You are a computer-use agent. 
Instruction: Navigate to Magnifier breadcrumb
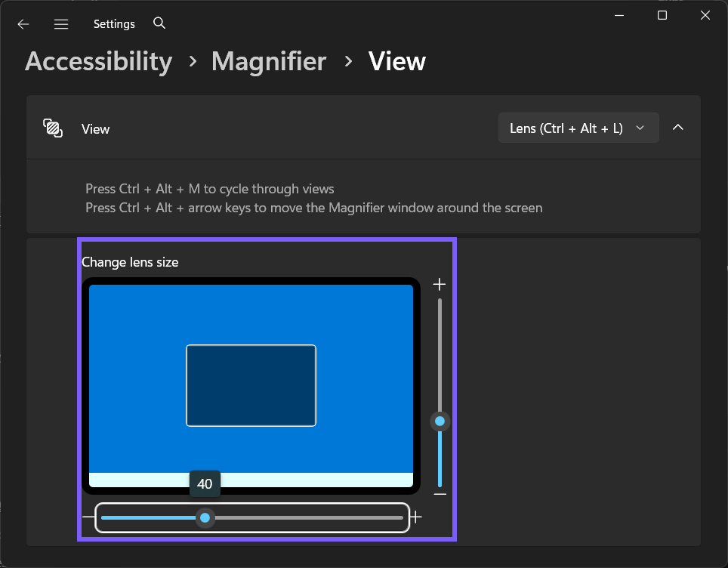point(269,61)
